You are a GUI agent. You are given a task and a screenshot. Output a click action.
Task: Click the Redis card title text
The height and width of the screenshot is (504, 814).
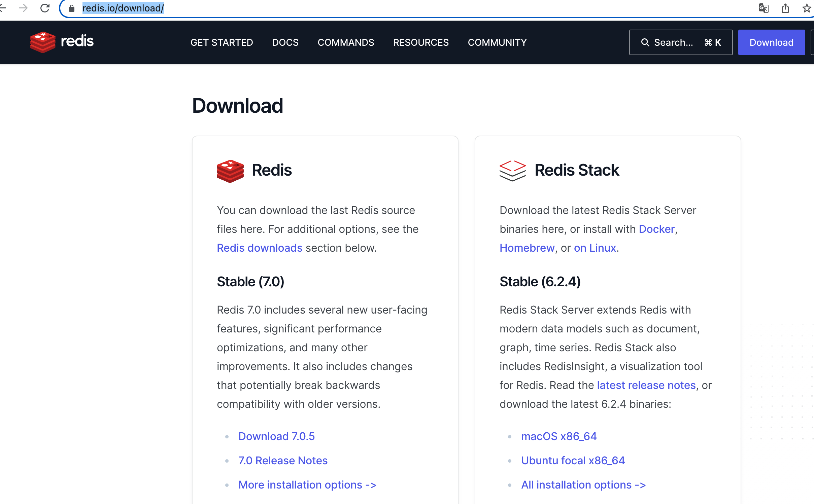[x=272, y=170]
